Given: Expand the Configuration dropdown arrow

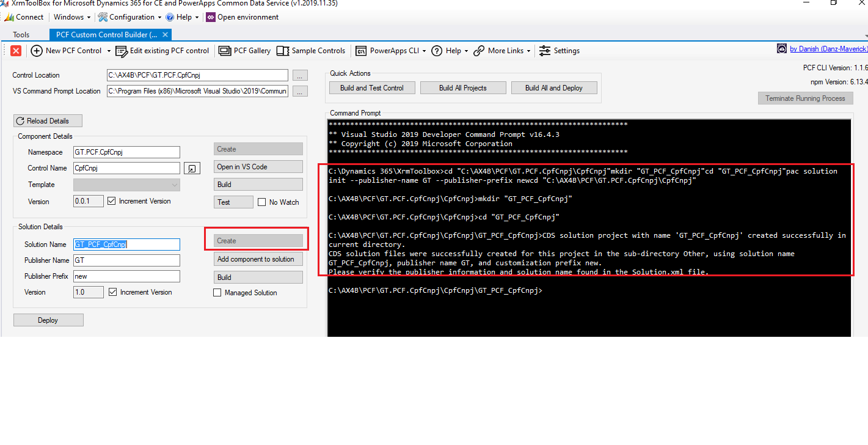Looking at the screenshot, I should 160,17.
